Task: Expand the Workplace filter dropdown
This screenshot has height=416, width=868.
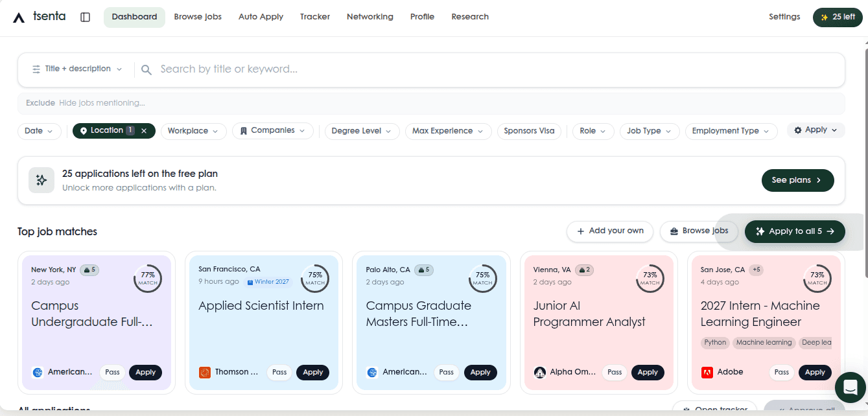Action: click(194, 131)
